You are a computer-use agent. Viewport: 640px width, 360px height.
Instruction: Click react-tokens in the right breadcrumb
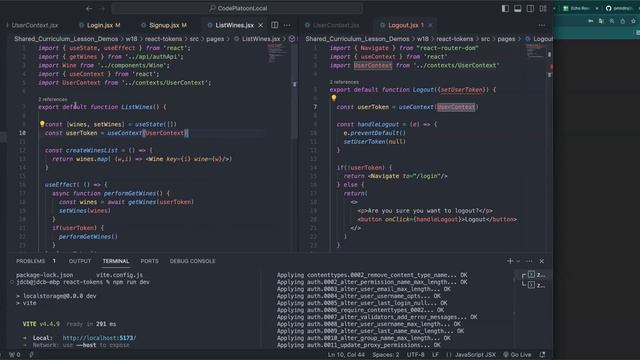coord(455,39)
